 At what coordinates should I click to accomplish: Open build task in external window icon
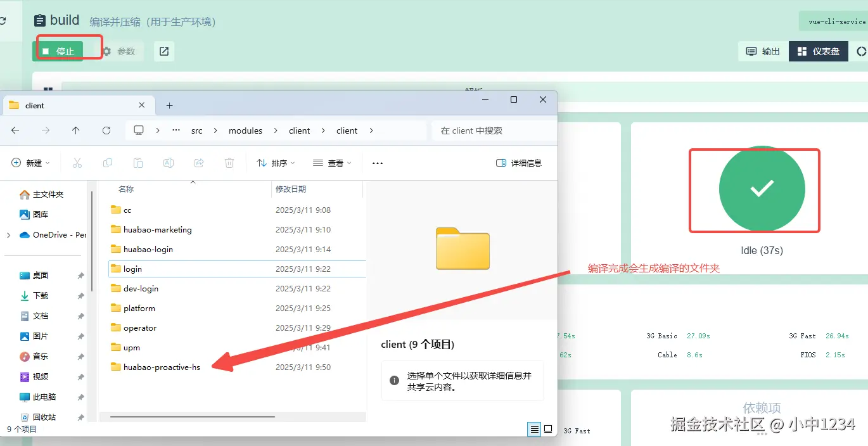[164, 51]
